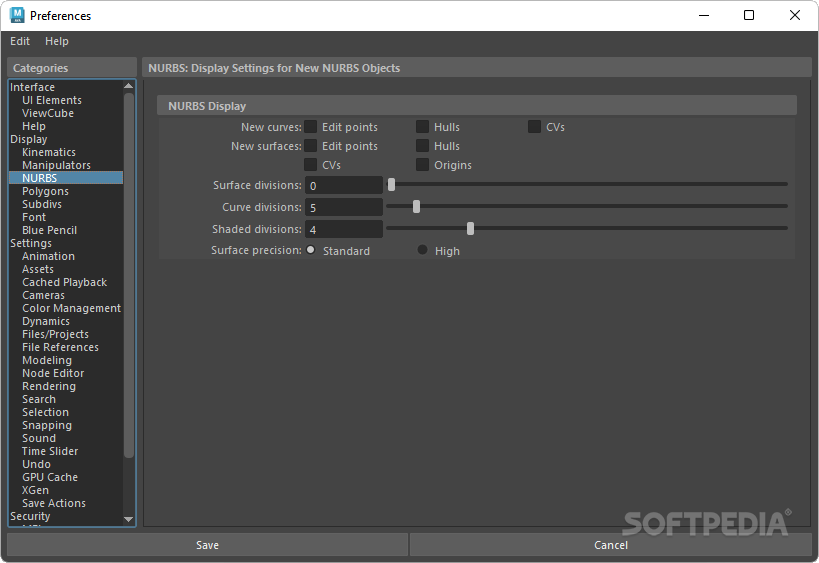
Task: Select High surface precision
Action: (x=423, y=250)
